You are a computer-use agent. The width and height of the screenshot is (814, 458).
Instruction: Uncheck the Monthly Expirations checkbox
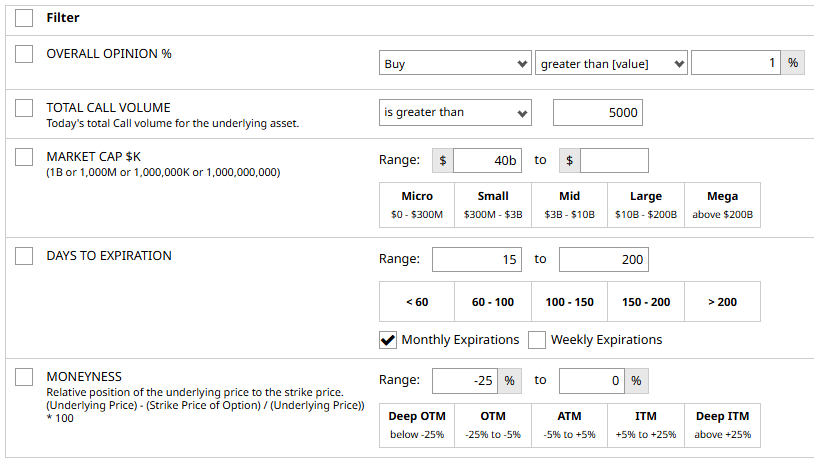pos(388,340)
